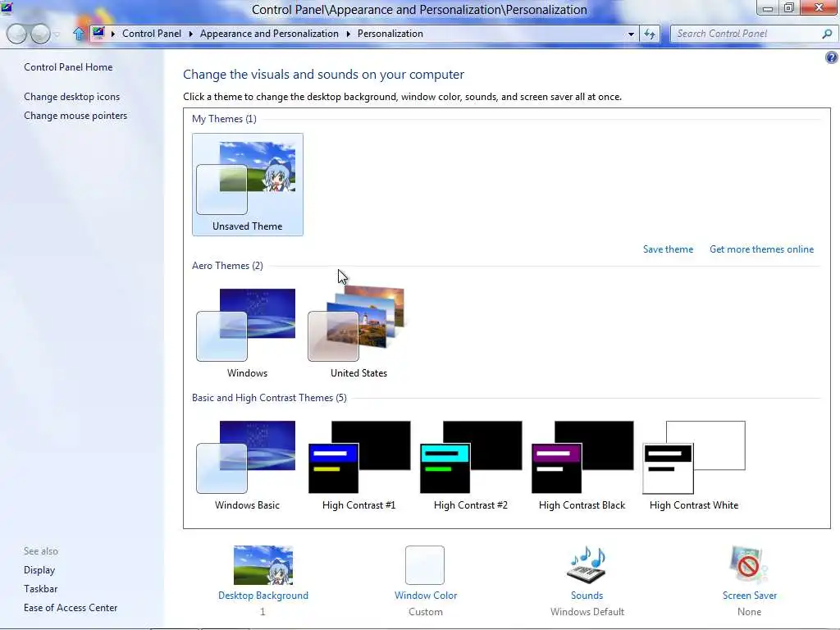The width and height of the screenshot is (840, 630).
Task: Click Aero Themes (2) group heading
Action: pos(227,265)
